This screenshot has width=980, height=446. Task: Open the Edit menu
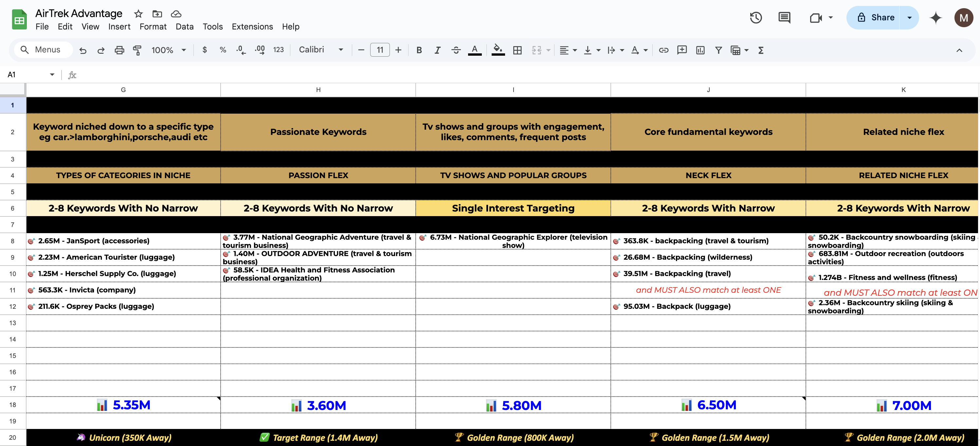click(65, 27)
